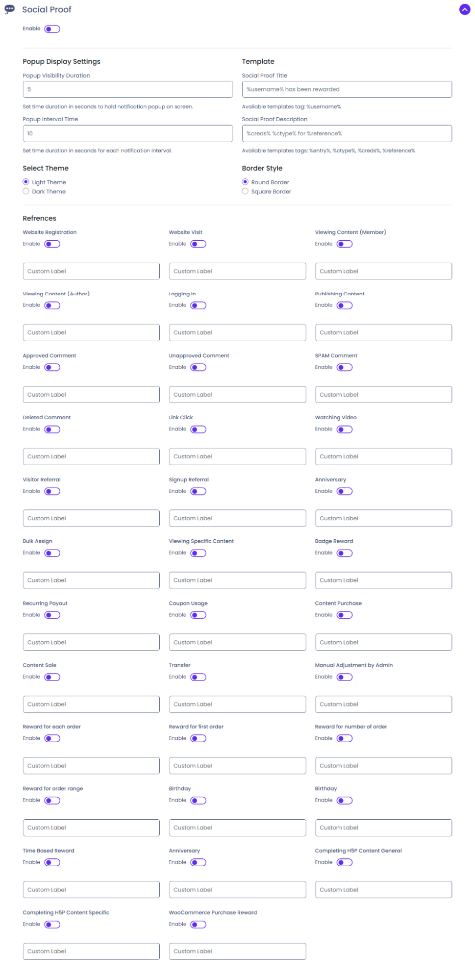475x980 pixels.
Task: Toggle SPAM Comment reference on
Action: 345,368
